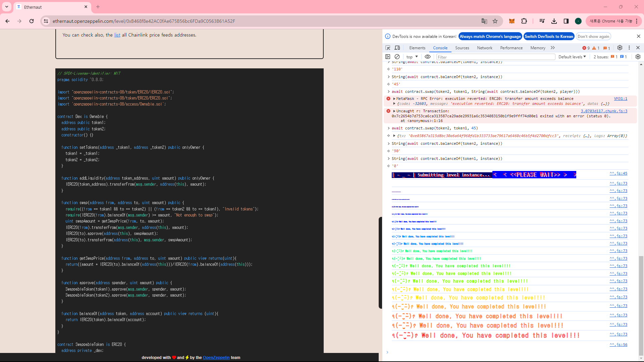Toggle the console sidebar
Screen dimensions: 644x362
pos(388,57)
